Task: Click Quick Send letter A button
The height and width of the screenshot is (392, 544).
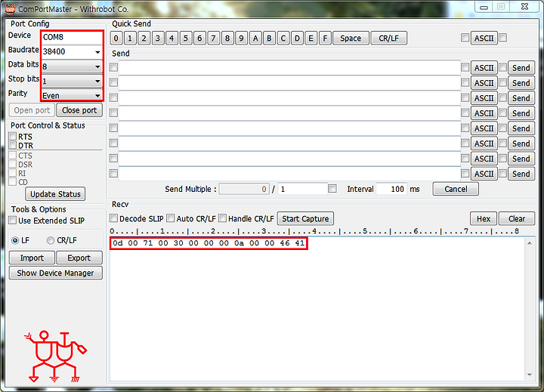Action: (255, 39)
